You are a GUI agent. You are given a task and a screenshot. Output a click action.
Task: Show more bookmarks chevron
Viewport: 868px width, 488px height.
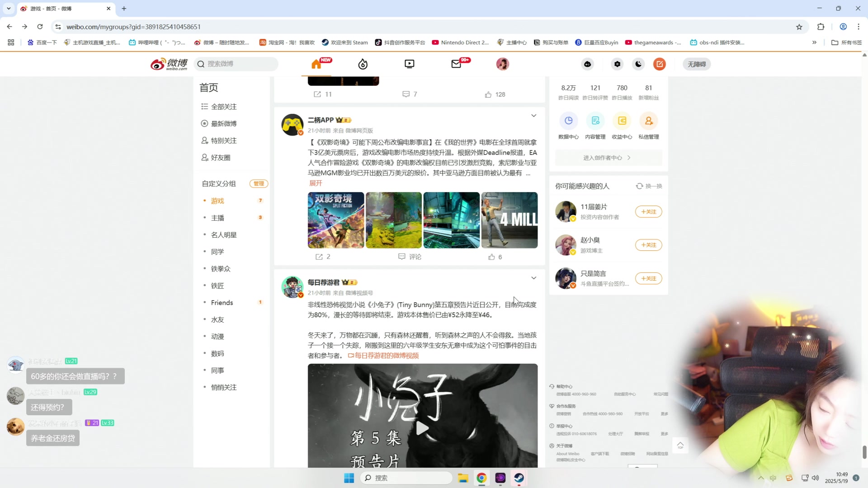coord(814,42)
